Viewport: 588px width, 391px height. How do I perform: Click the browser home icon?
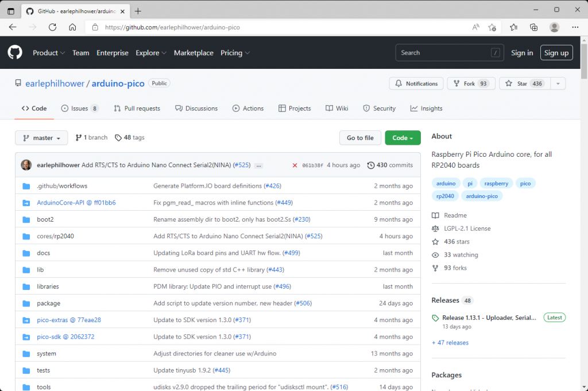pos(72,27)
